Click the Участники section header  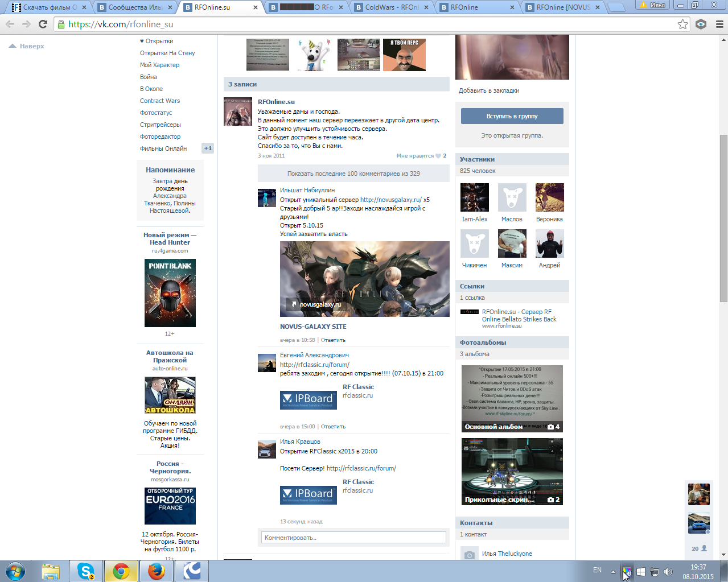tap(512, 159)
